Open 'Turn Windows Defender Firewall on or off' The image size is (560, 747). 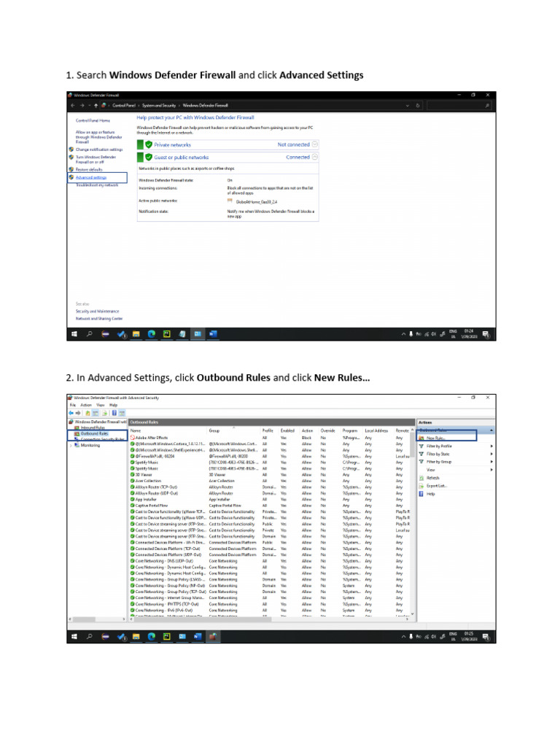click(x=96, y=160)
